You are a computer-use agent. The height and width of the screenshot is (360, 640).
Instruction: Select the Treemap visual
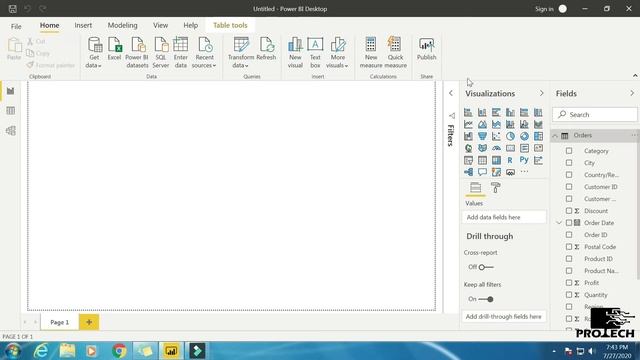point(538,136)
